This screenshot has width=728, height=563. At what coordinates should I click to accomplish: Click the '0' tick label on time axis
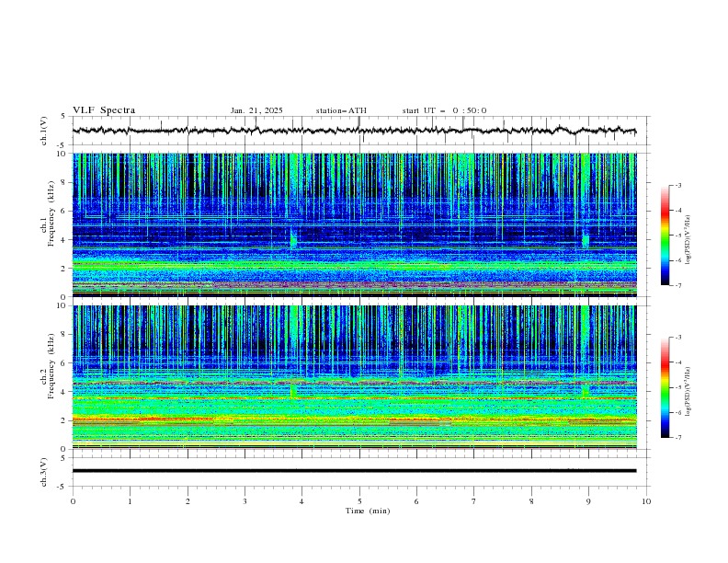73,501
